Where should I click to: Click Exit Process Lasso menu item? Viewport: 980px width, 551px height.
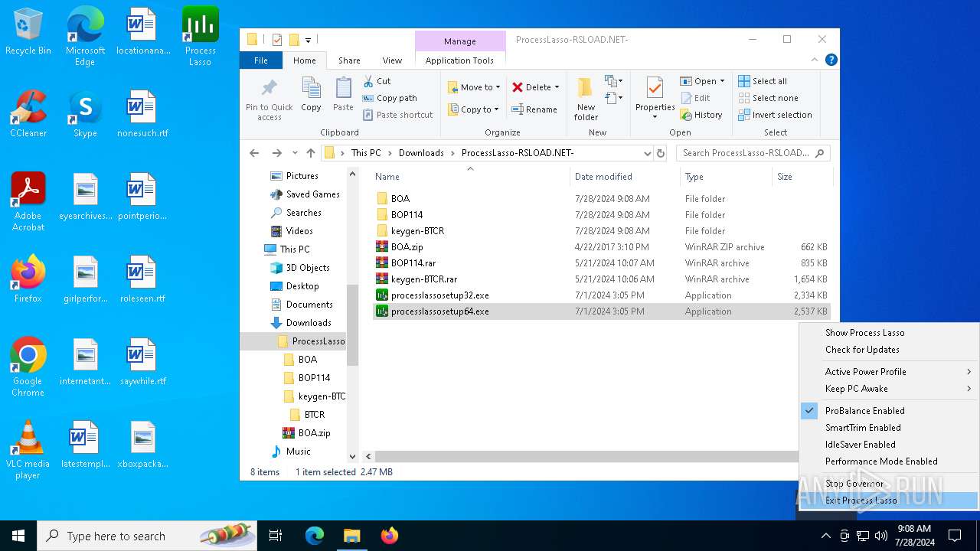coord(889,500)
